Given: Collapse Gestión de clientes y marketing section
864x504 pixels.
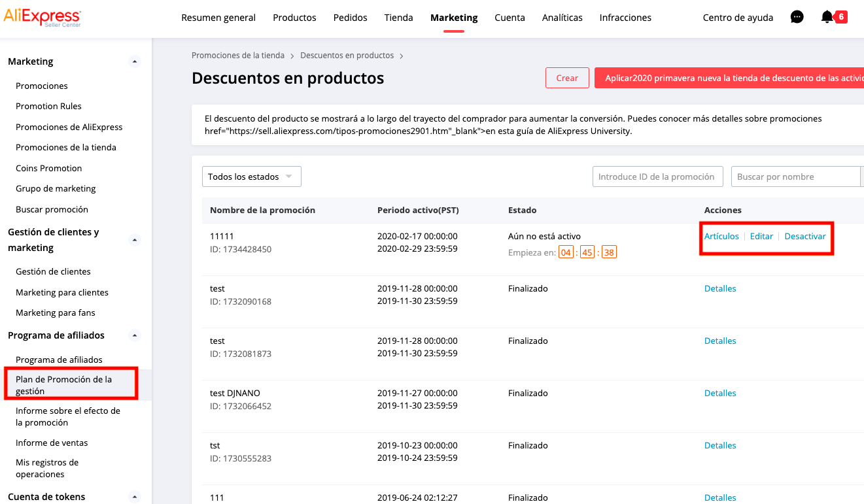Looking at the screenshot, I should (135, 240).
